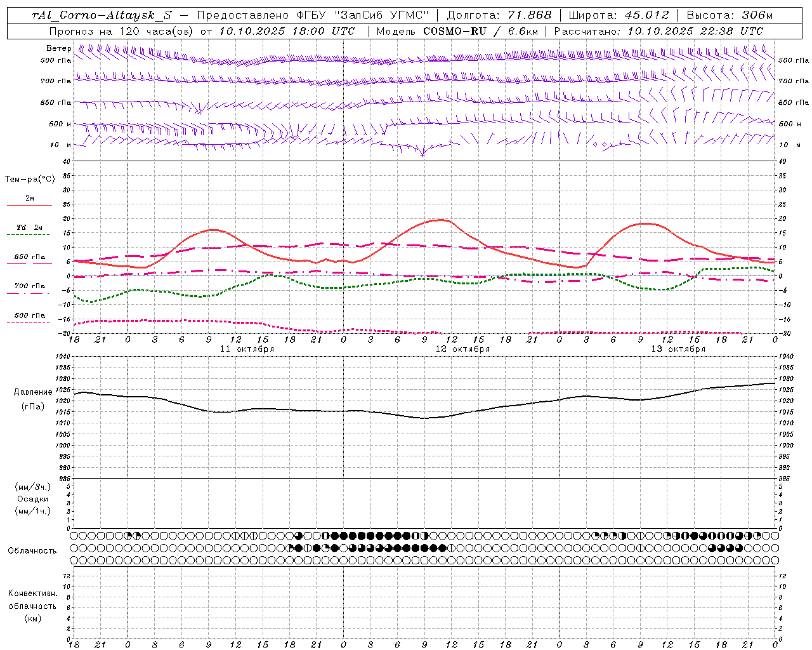
Task: Click forecast start time 10.10.2025 18:00 UTC
Action: click(x=287, y=31)
